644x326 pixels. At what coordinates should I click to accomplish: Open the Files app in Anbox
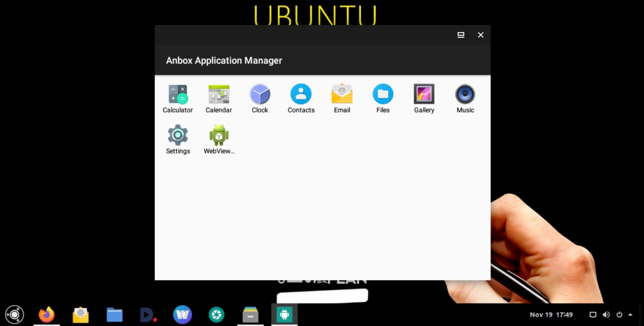point(383,95)
